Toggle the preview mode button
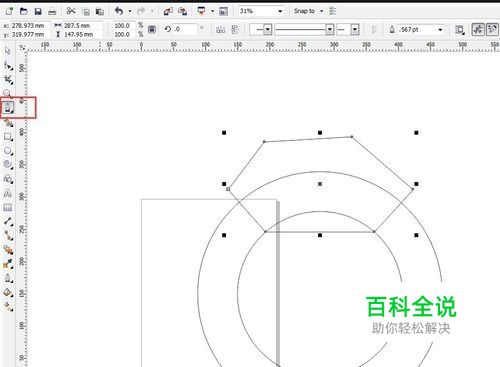This screenshot has width=500, height=367. click(x=478, y=30)
